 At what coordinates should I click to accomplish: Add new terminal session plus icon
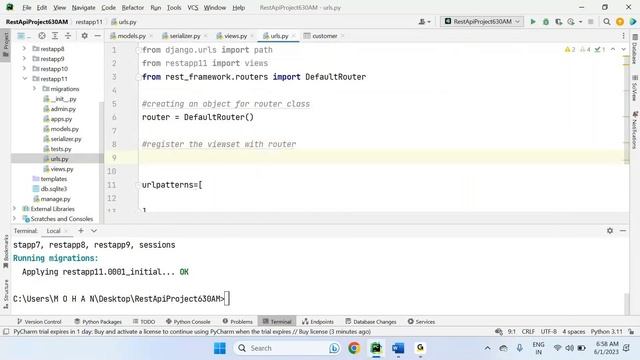click(81, 231)
